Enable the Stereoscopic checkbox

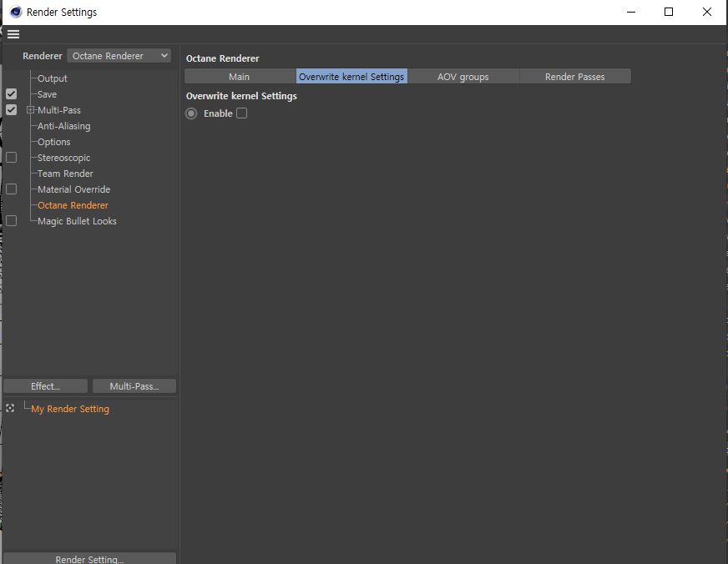pyautogui.click(x=11, y=158)
